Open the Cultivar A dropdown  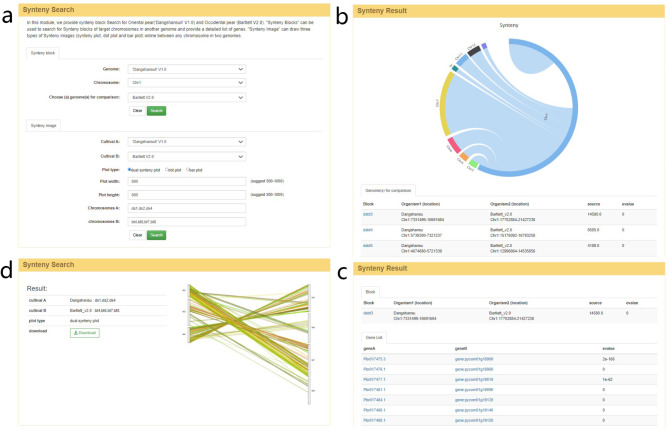tap(187, 142)
